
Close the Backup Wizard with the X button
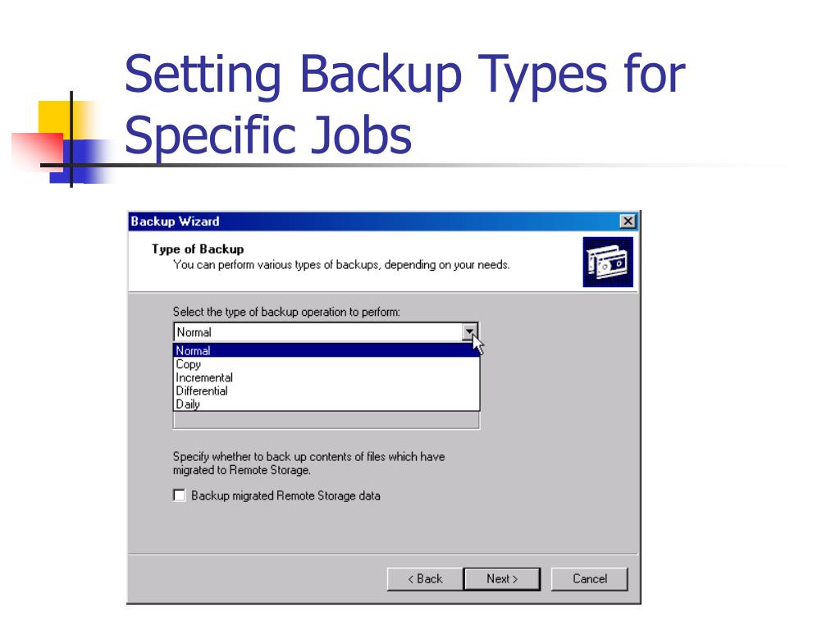click(x=628, y=221)
